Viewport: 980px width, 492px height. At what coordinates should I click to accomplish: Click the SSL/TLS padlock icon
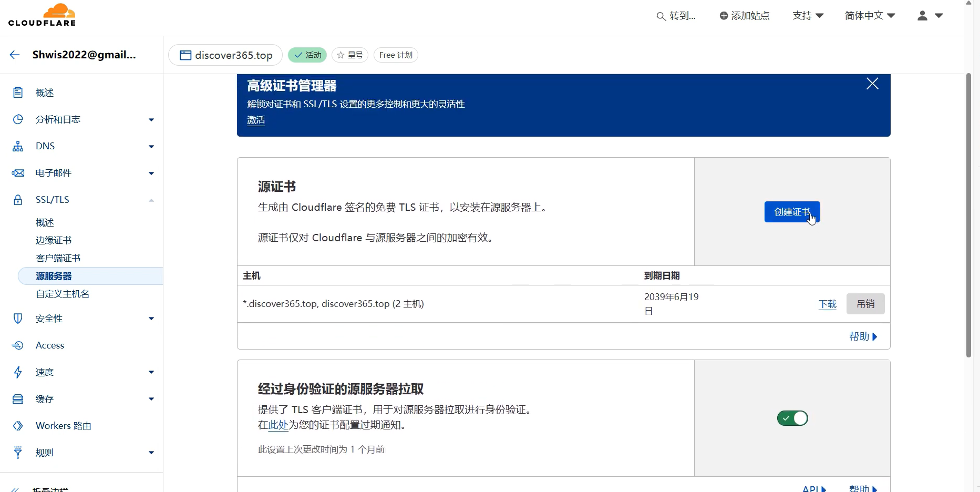click(x=18, y=200)
